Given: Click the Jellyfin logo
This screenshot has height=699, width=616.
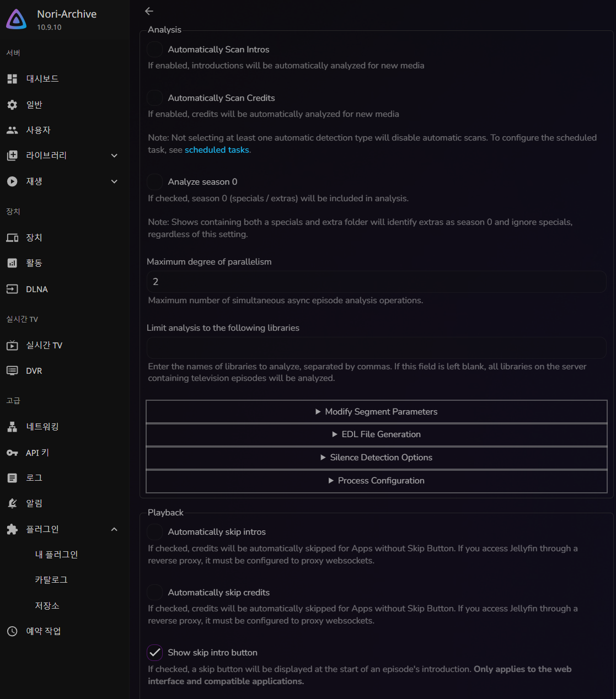Looking at the screenshot, I should tap(17, 19).
